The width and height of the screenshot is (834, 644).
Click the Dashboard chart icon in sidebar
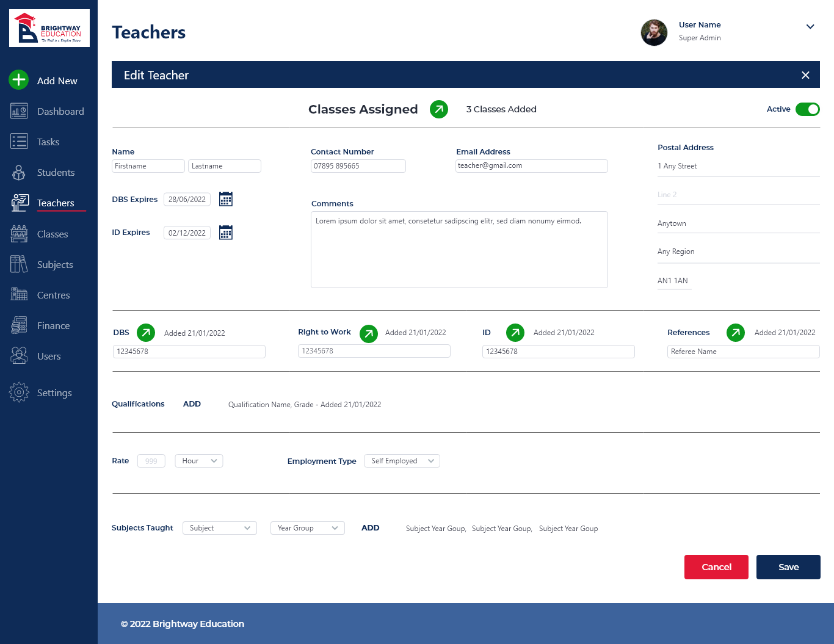pos(19,111)
